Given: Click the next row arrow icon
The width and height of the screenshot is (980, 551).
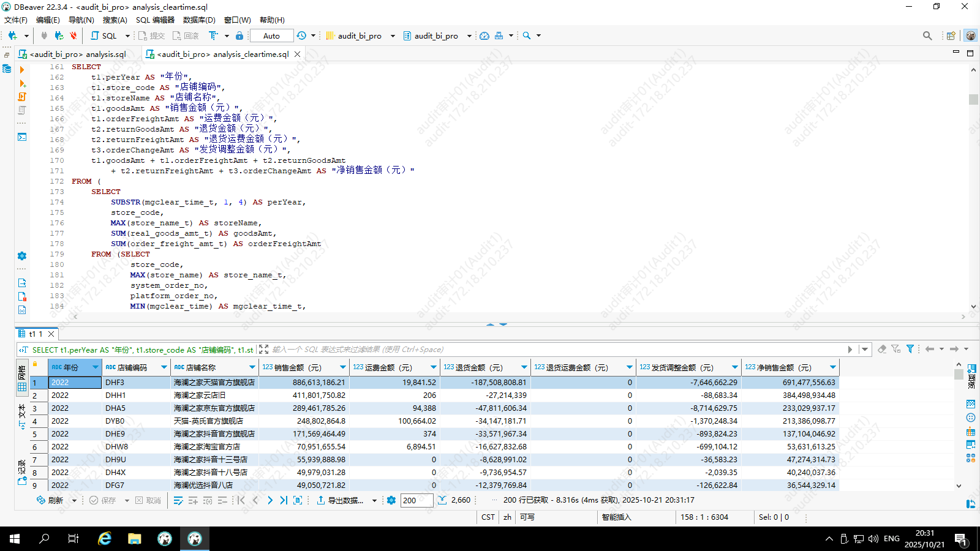Looking at the screenshot, I should [270, 500].
